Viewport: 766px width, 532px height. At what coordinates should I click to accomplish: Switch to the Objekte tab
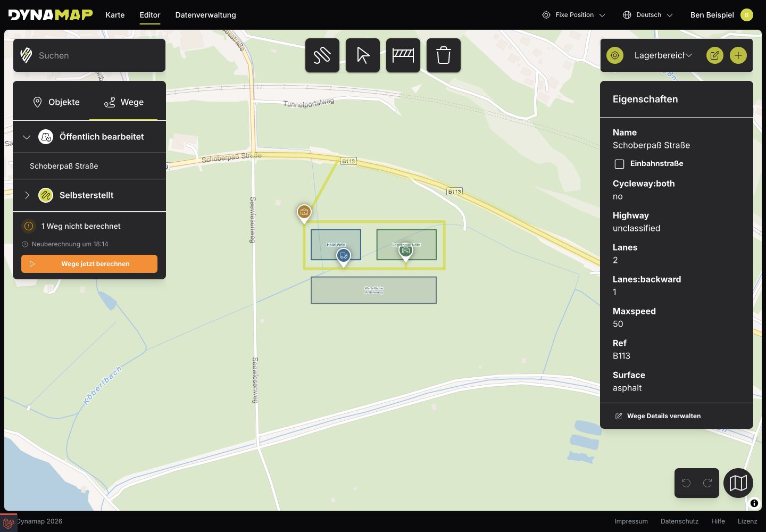click(56, 102)
